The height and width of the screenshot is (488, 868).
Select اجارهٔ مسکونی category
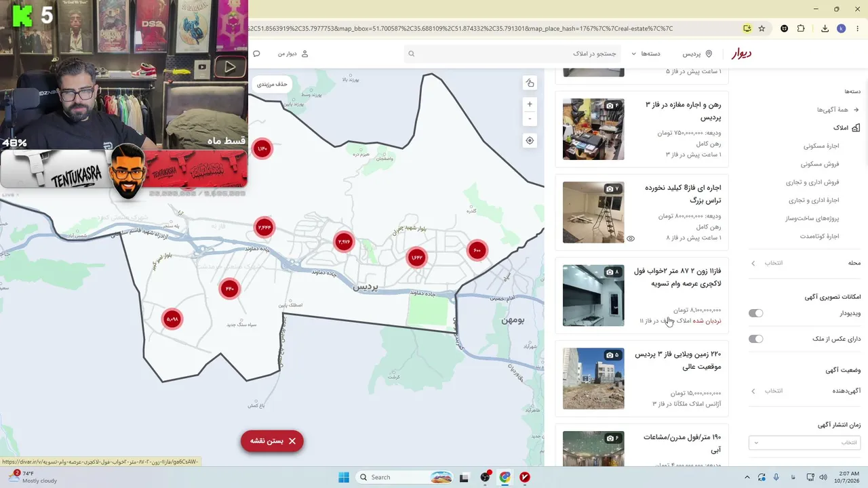821,146
